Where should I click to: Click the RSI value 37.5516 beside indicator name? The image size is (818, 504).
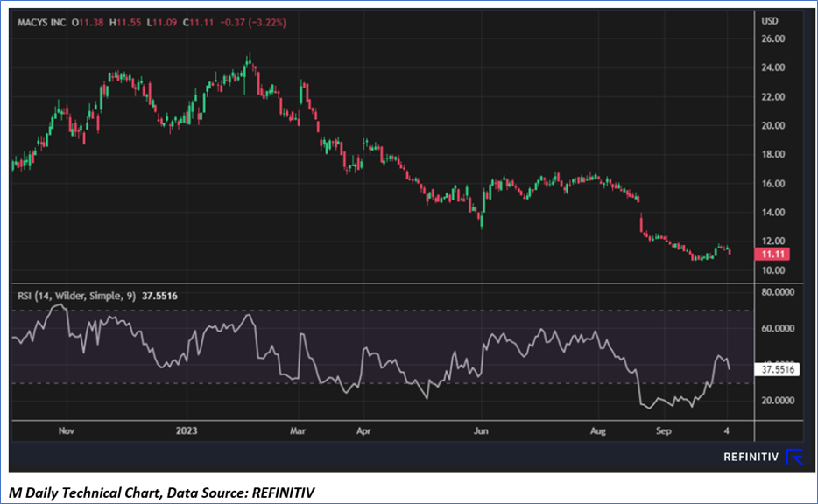coord(159,296)
